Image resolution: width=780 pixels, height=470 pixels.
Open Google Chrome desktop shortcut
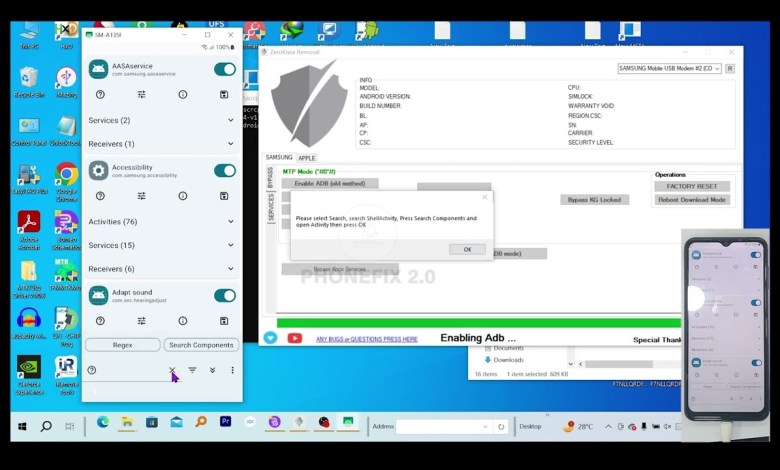point(66,175)
